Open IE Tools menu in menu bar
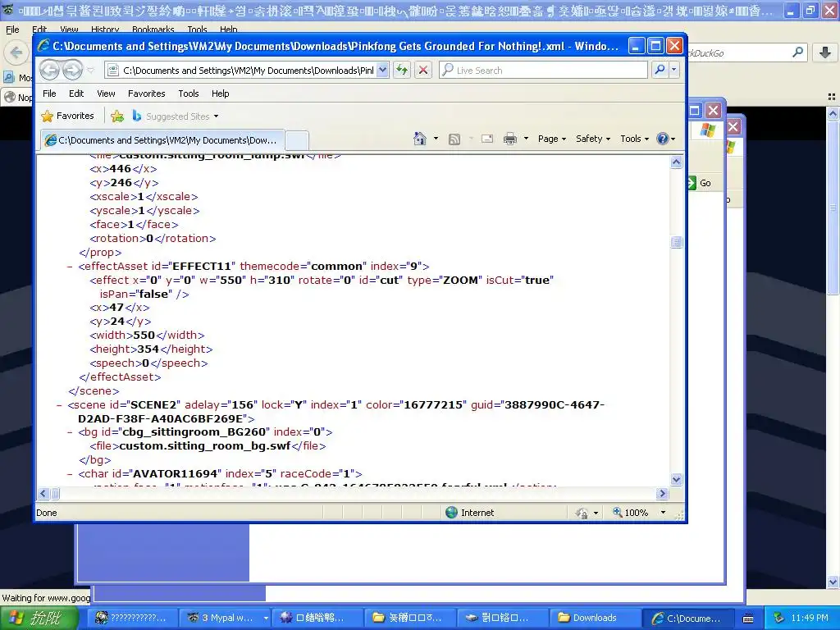Viewport: 840px width, 630px height. (x=189, y=94)
